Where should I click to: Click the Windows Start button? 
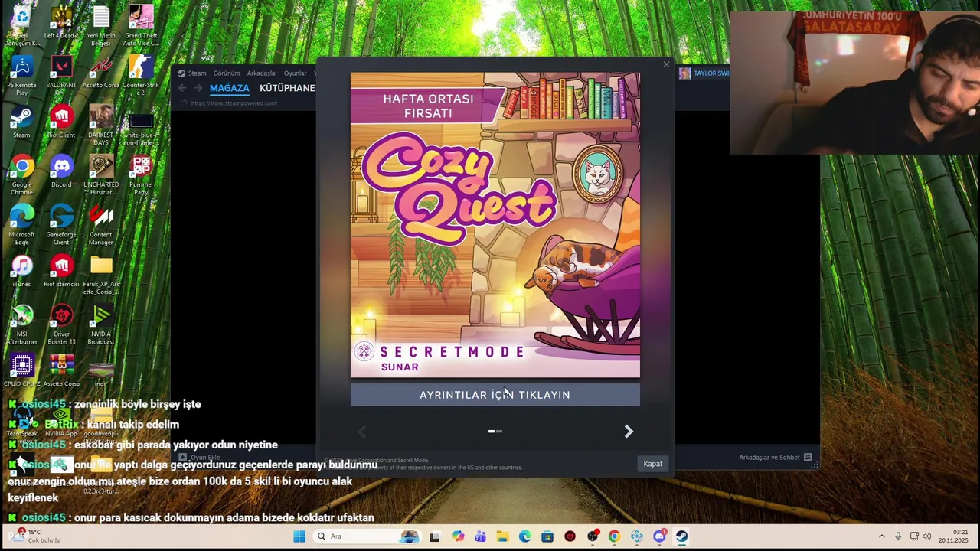[x=299, y=536]
